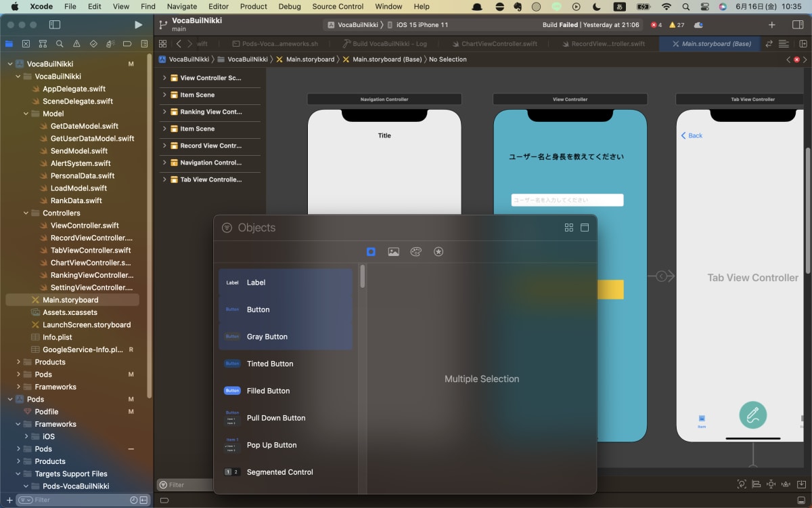Open the Source Control menu
The image size is (812, 508).
tap(338, 6)
